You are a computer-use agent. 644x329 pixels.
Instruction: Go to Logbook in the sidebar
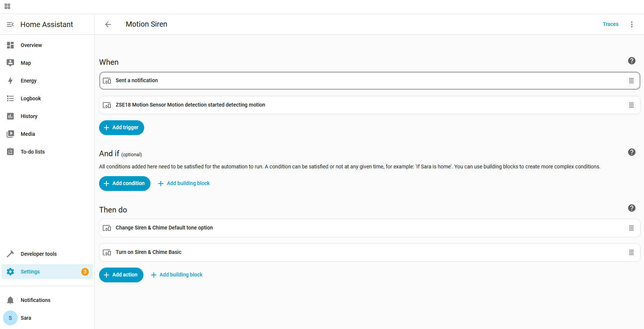[x=31, y=98]
